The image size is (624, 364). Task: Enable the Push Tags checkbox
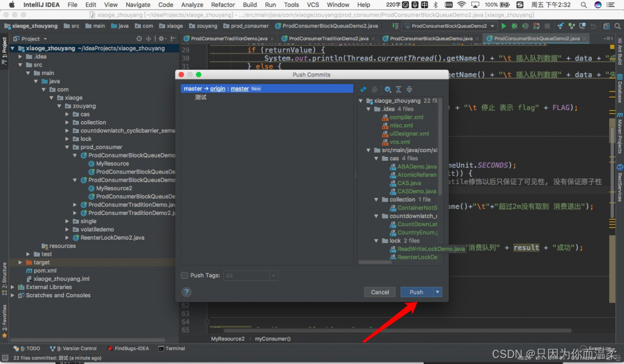click(184, 275)
